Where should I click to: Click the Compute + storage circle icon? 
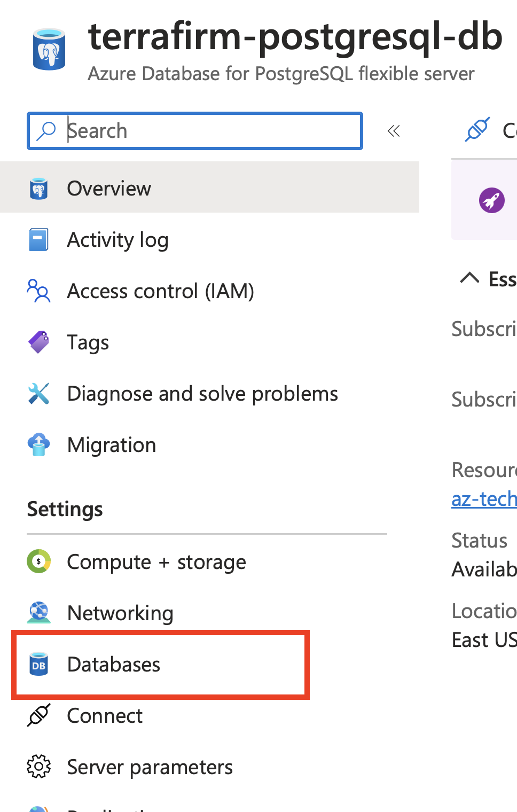click(38, 561)
